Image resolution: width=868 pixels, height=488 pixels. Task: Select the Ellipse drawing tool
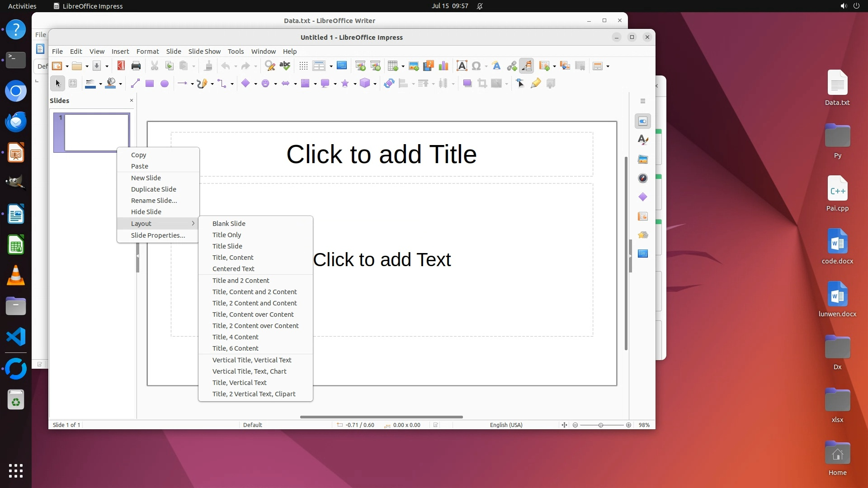[165, 84]
